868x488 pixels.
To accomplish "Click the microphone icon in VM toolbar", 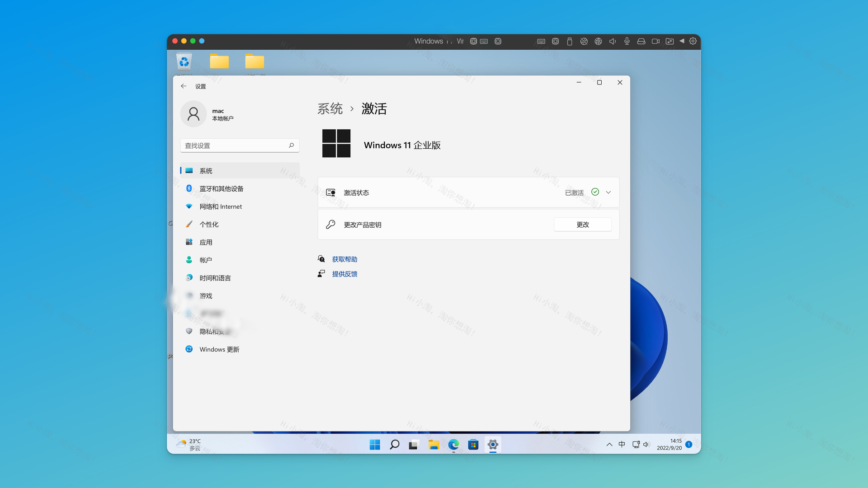I will [627, 41].
